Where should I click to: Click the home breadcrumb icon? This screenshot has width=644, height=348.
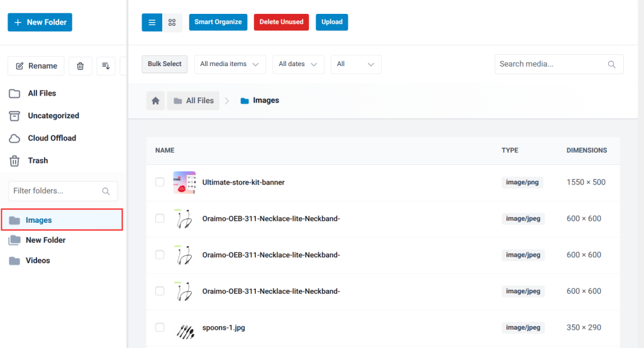click(156, 101)
